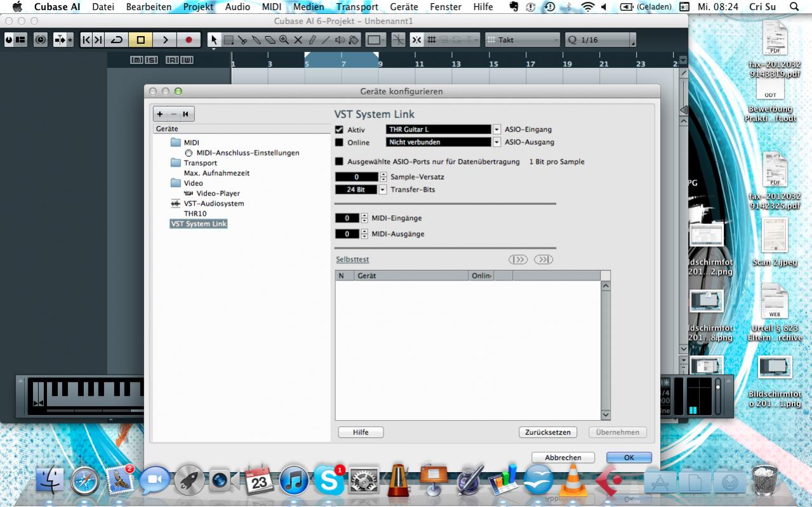The height and width of the screenshot is (507, 812).
Task: Select MIDI folder in device tree
Action: click(185, 143)
